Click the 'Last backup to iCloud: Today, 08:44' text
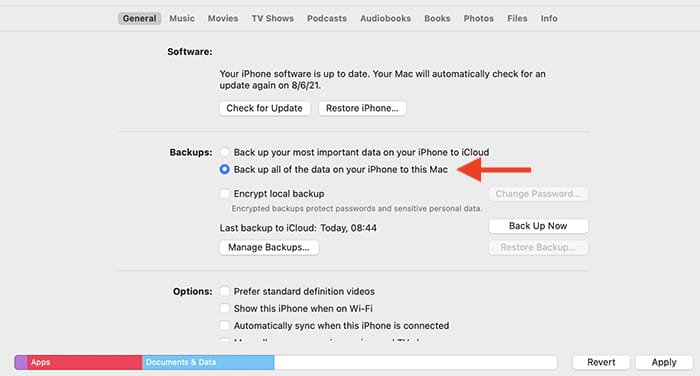Screen dimensions: 700x376 coord(298,228)
